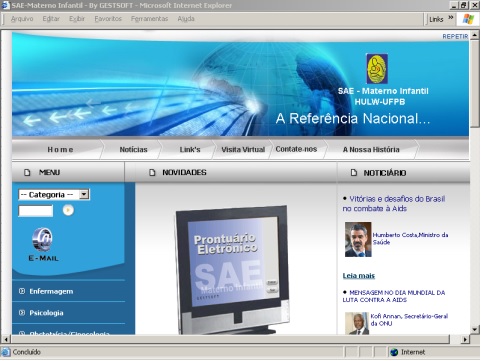
Task: Click the Enfermagem bullet icon
Action: point(22,291)
